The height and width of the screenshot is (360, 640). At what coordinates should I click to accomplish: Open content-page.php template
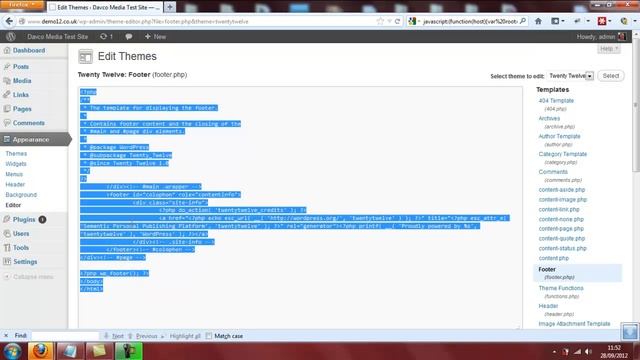[x=561, y=229]
